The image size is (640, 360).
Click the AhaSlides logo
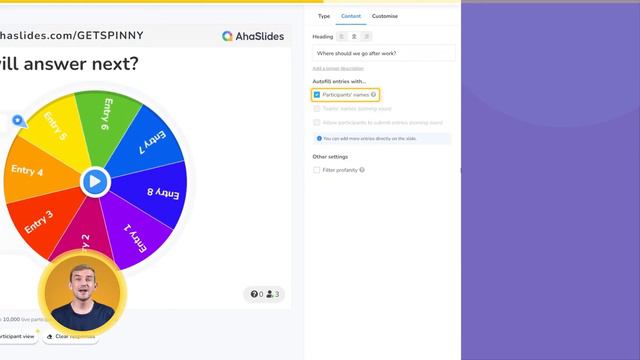pyautogui.click(x=253, y=36)
